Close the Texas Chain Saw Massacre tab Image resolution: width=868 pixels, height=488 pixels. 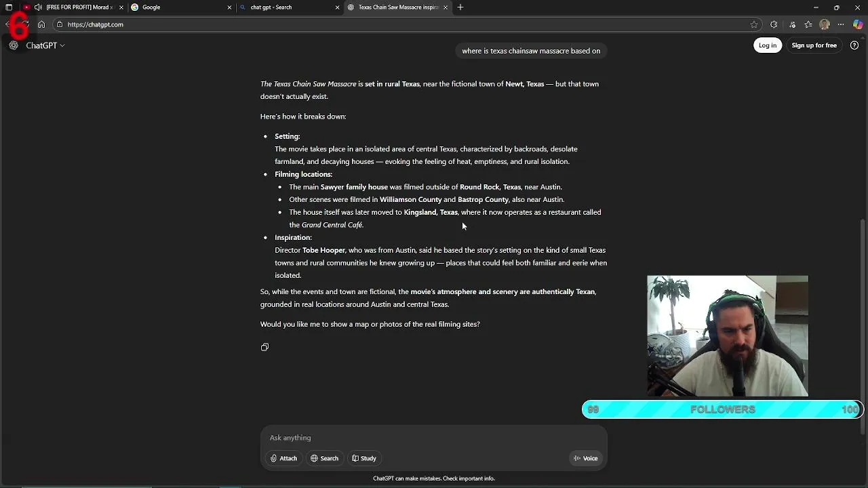[446, 7]
